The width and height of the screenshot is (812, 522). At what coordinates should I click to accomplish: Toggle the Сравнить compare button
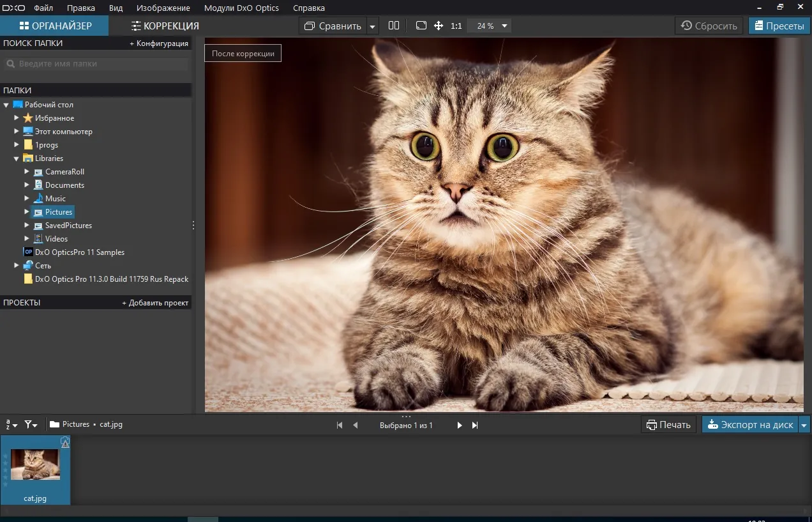333,26
